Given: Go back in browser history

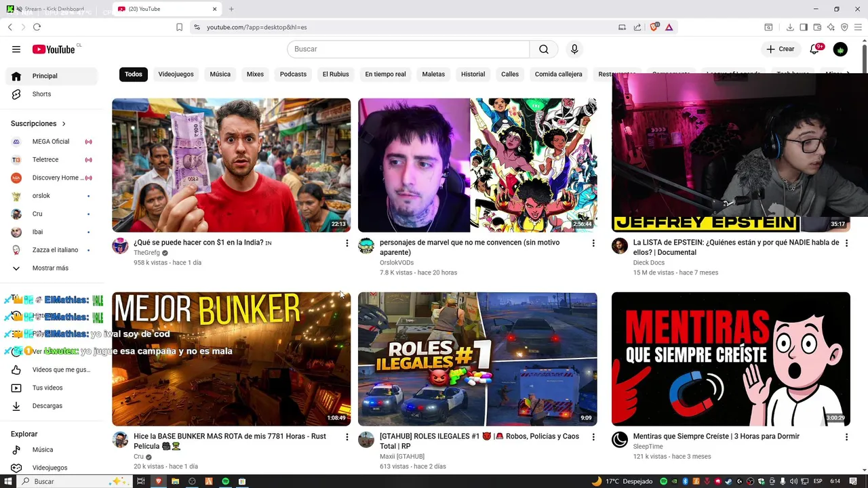Looking at the screenshot, I should click(x=9, y=27).
